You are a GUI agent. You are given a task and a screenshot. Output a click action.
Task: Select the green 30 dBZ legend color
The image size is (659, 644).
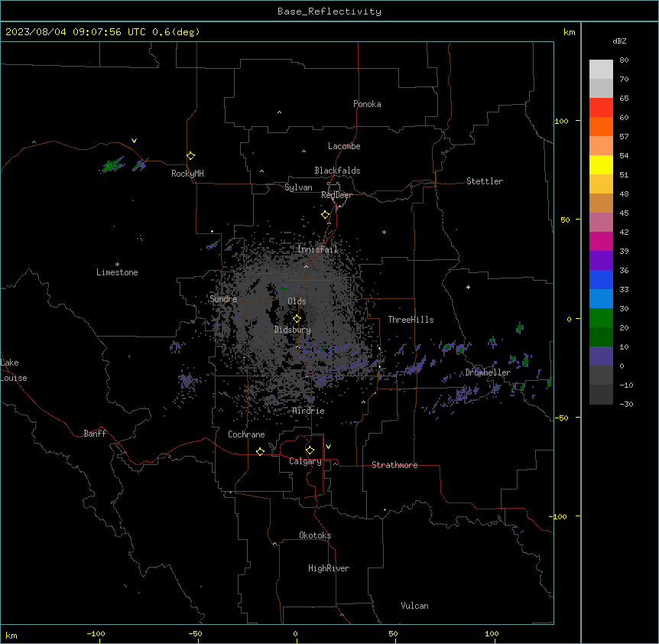tap(601, 318)
